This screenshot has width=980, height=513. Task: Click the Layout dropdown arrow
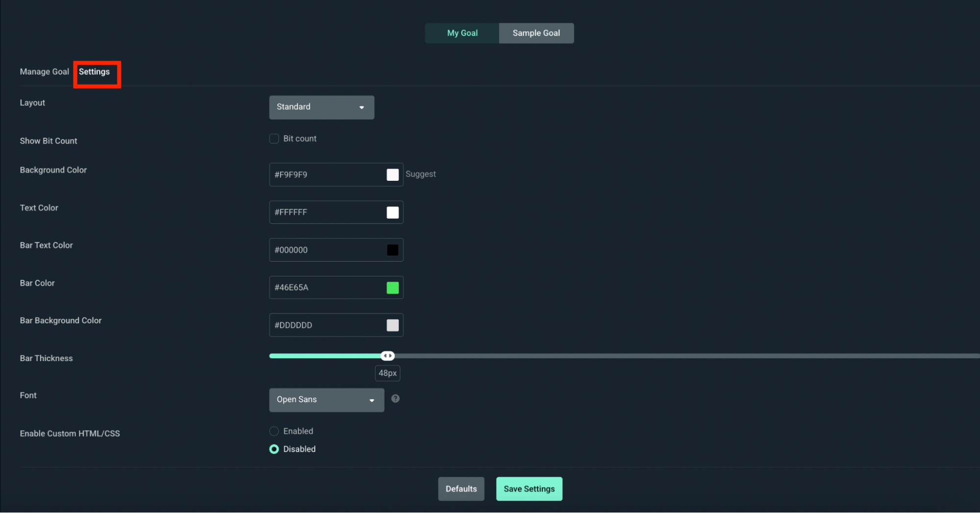point(362,107)
